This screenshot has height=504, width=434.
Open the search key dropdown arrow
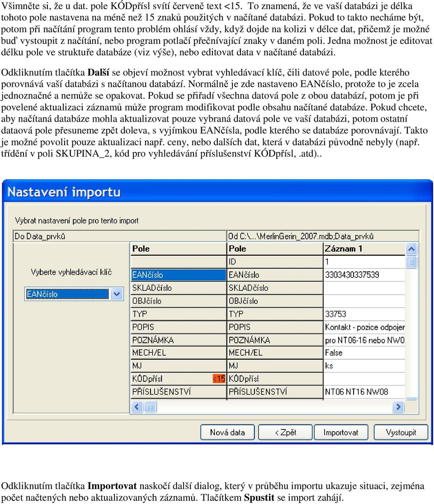[x=117, y=294]
